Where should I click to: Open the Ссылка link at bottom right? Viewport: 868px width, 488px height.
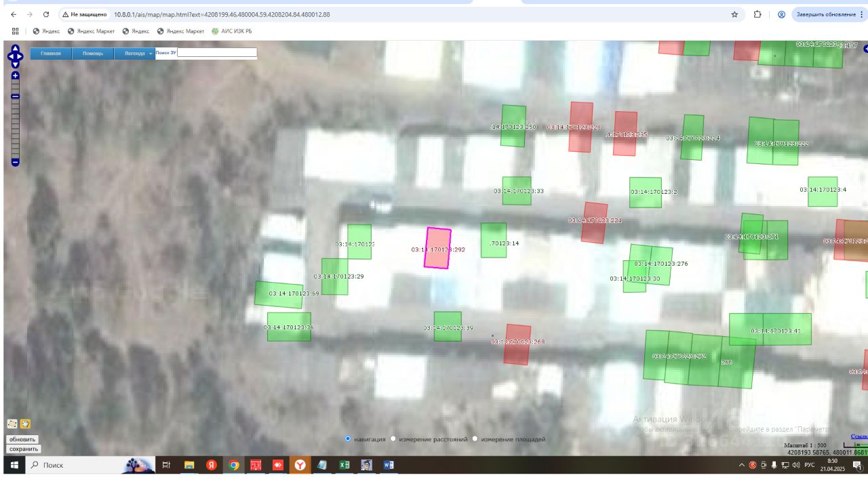(x=859, y=436)
